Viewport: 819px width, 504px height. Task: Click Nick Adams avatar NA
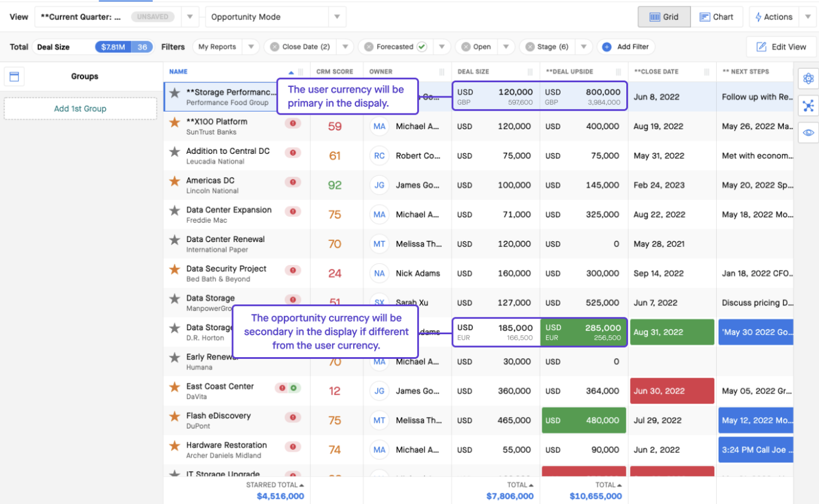tap(380, 273)
